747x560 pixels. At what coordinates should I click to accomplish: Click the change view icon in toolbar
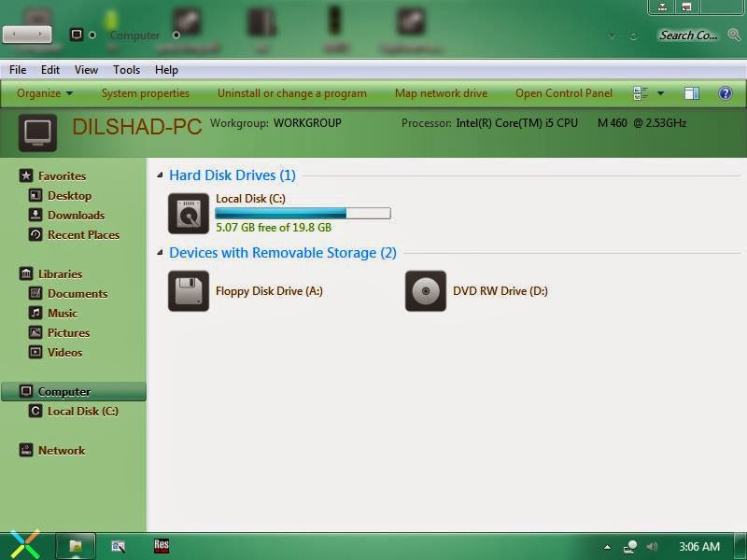pyautogui.click(x=641, y=92)
